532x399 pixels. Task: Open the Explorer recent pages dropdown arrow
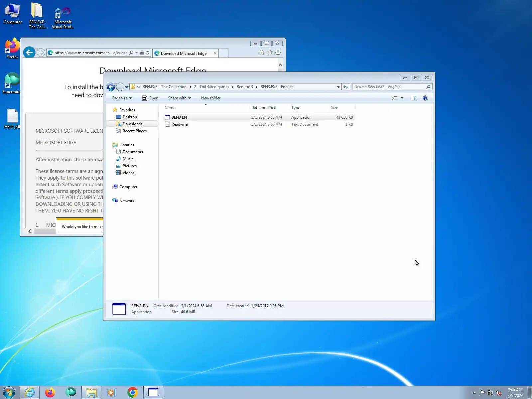127,87
